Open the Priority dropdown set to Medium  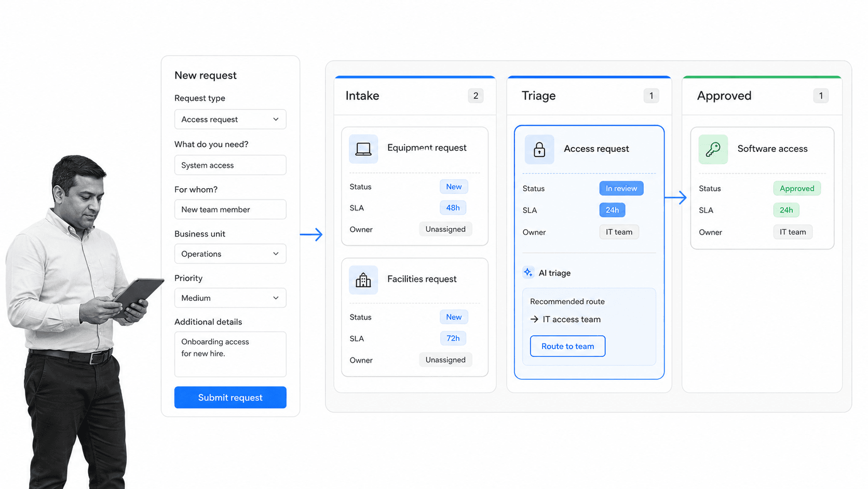(x=230, y=298)
